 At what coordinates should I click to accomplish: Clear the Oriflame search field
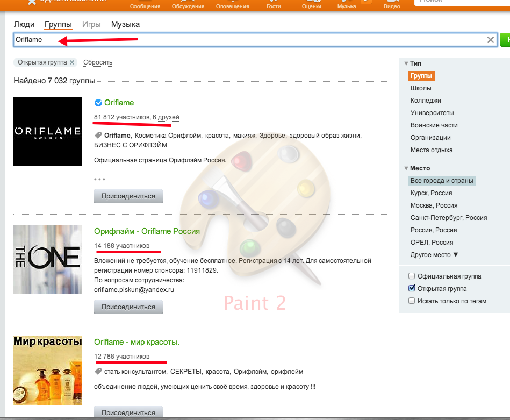pyautogui.click(x=491, y=40)
